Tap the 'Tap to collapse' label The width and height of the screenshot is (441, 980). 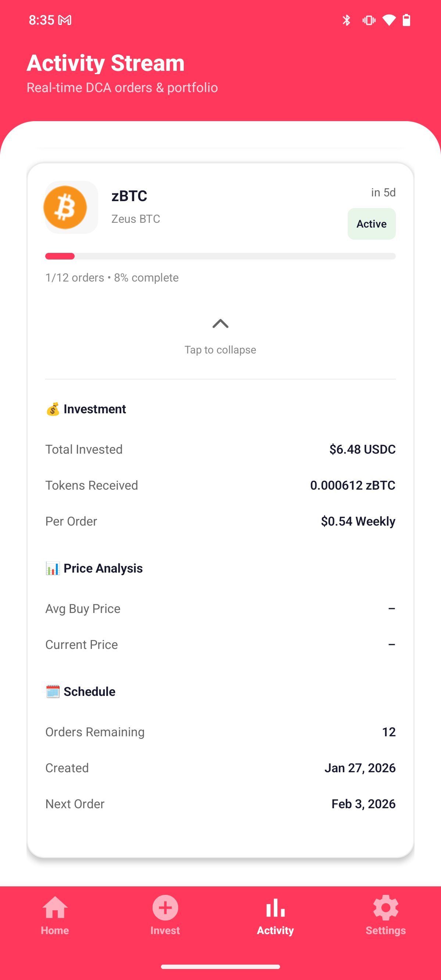tap(220, 350)
